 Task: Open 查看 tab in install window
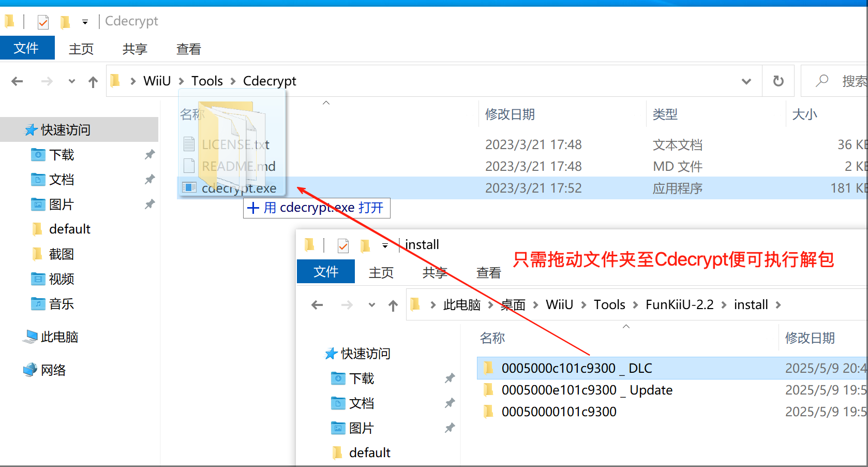coord(489,272)
